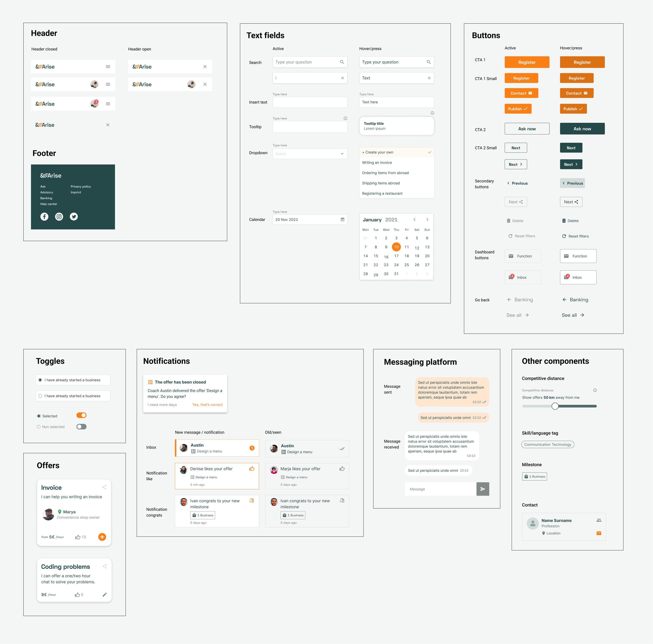Click the Privacy policy footer link
This screenshot has height=644, width=653.
point(81,187)
